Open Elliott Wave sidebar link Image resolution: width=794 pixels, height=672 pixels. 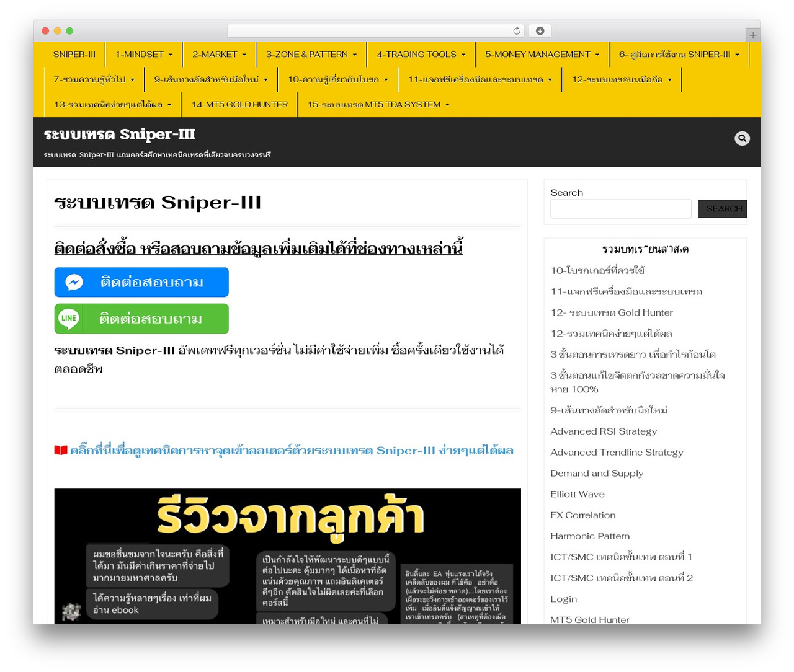[578, 494]
